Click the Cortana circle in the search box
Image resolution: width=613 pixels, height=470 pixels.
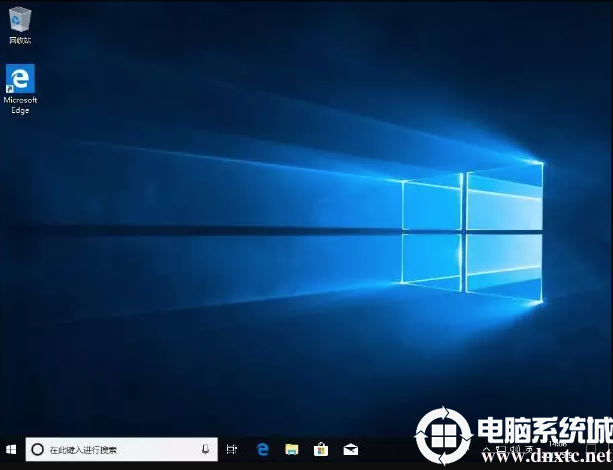coord(37,450)
